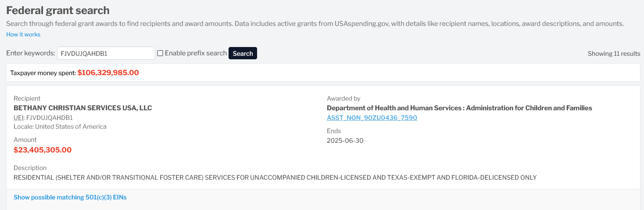Click the 'Enter keywords:' label

tap(31, 53)
